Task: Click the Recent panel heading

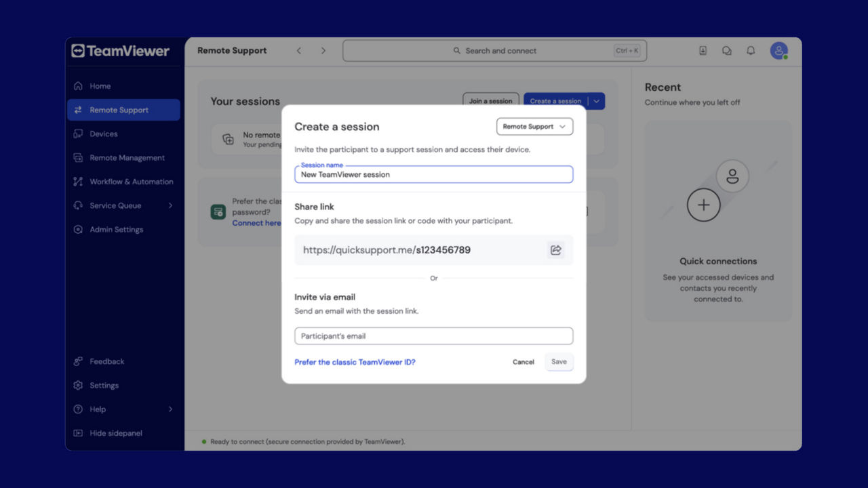Action: point(663,87)
